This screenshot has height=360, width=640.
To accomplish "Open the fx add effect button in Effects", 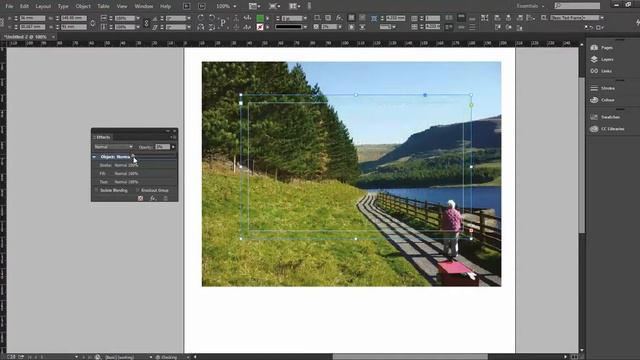I will click(x=153, y=198).
